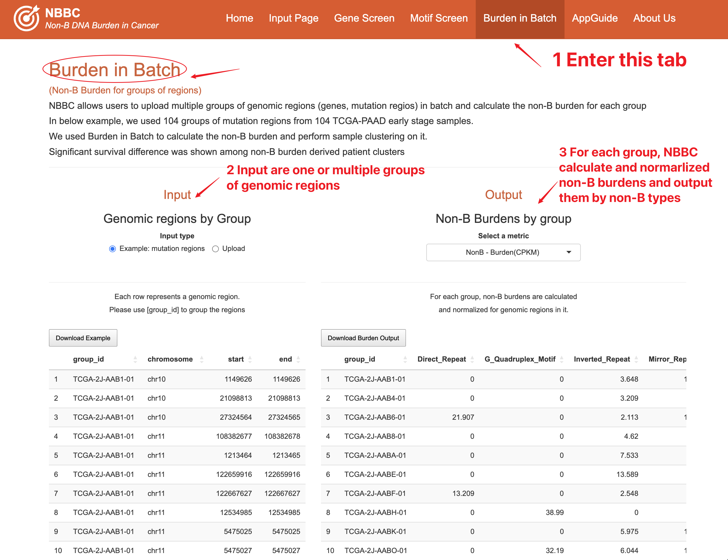Click the Mirror_Rep column header

(x=667, y=359)
